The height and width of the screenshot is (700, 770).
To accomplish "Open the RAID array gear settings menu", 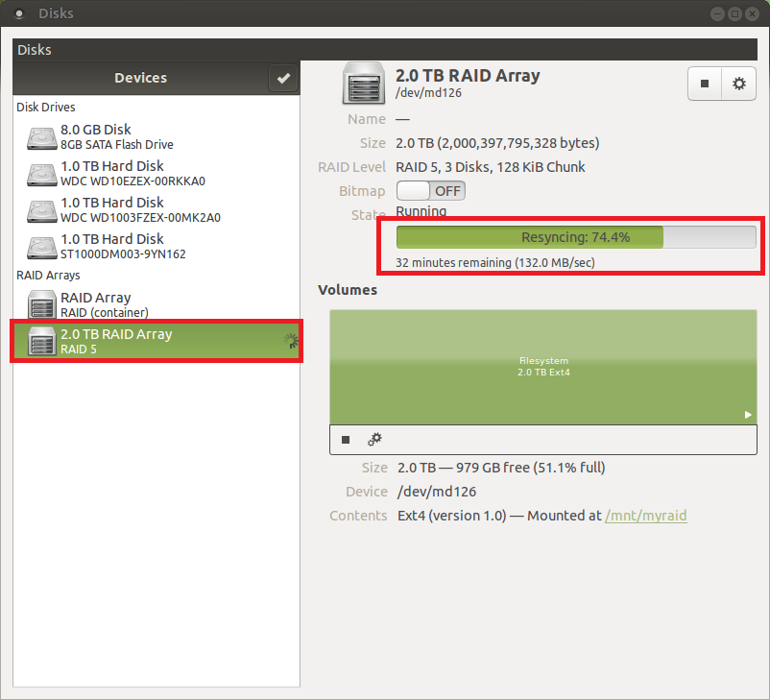I will pos(738,84).
